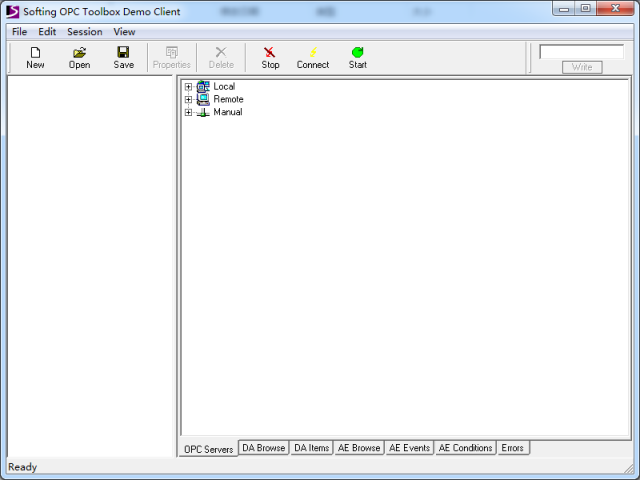Switch to the DA Browse tab
640x480 pixels.
pos(263,448)
